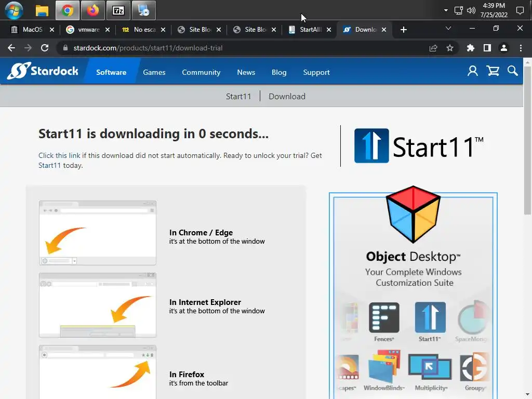Open the tab search chevron
Image resolution: width=532 pixels, height=399 pixels.
click(448, 29)
